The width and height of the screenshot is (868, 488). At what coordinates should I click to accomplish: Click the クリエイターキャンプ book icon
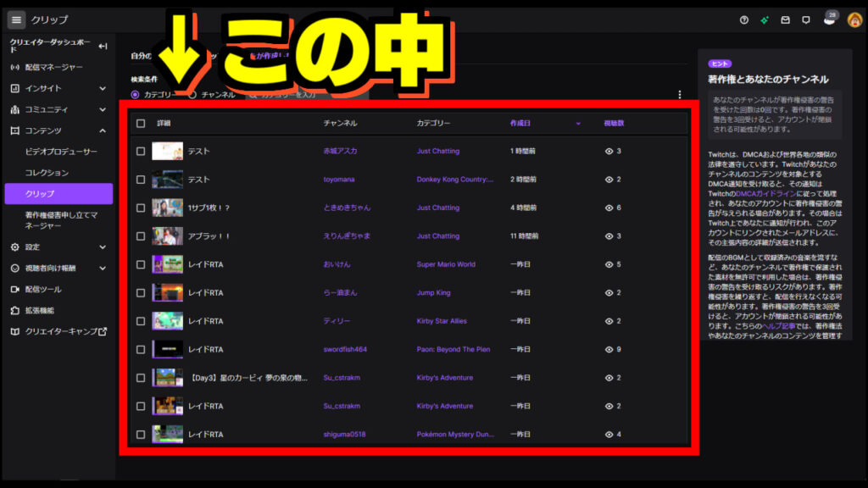pyautogui.click(x=15, y=331)
